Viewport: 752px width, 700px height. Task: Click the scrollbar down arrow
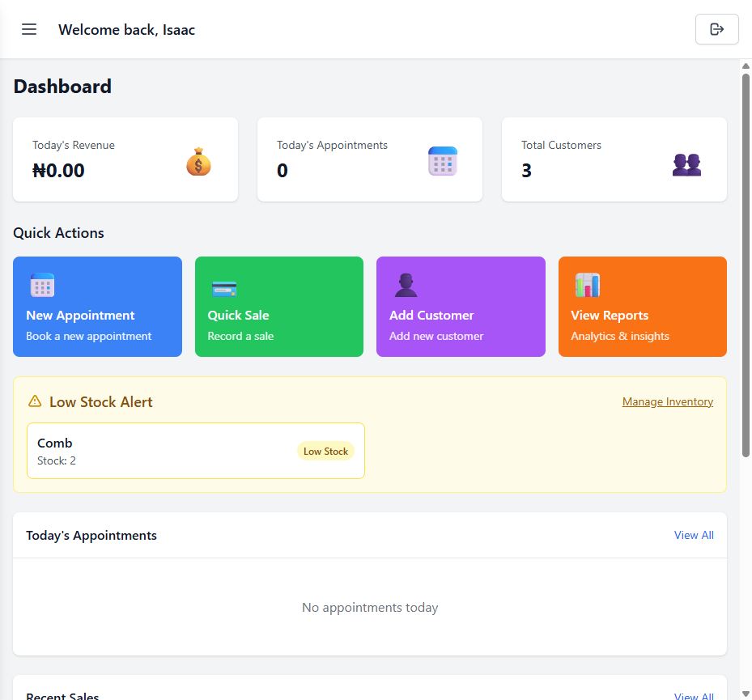746,694
